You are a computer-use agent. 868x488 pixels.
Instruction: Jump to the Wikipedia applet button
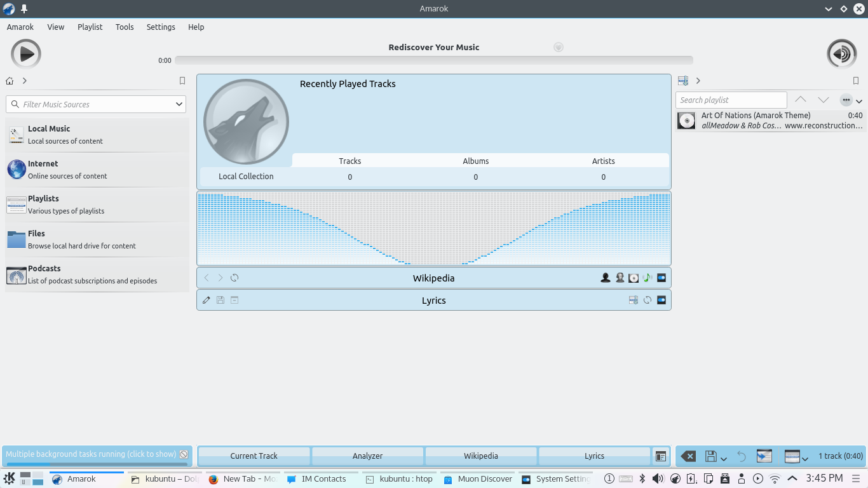pos(481,456)
